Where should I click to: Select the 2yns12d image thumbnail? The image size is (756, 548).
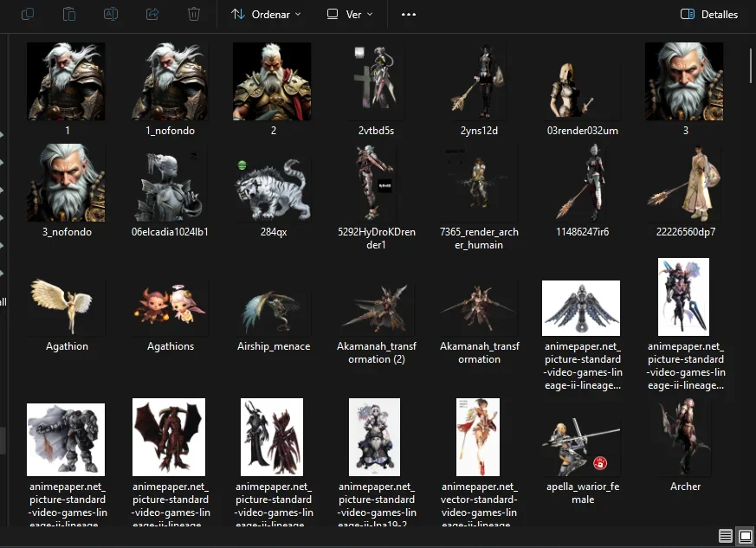[479, 81]
